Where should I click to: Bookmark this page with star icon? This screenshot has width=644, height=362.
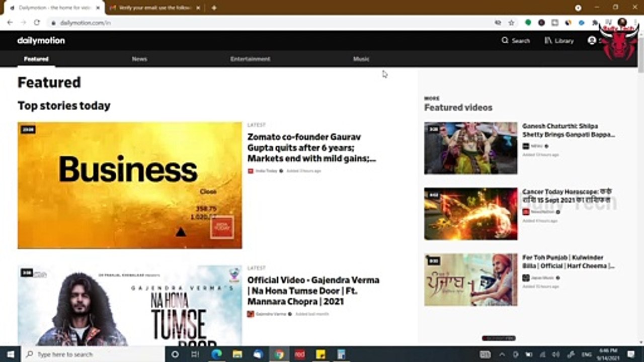point(511,23)
